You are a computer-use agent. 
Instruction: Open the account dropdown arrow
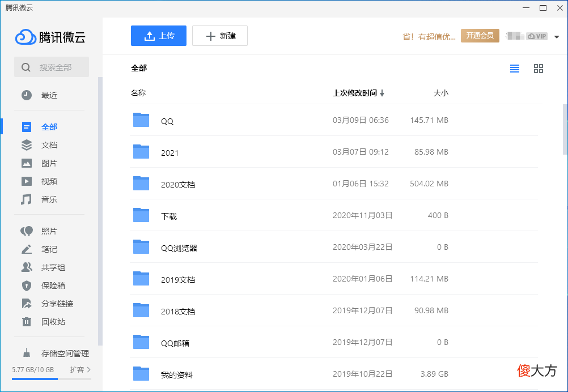[x=557, y=37]
